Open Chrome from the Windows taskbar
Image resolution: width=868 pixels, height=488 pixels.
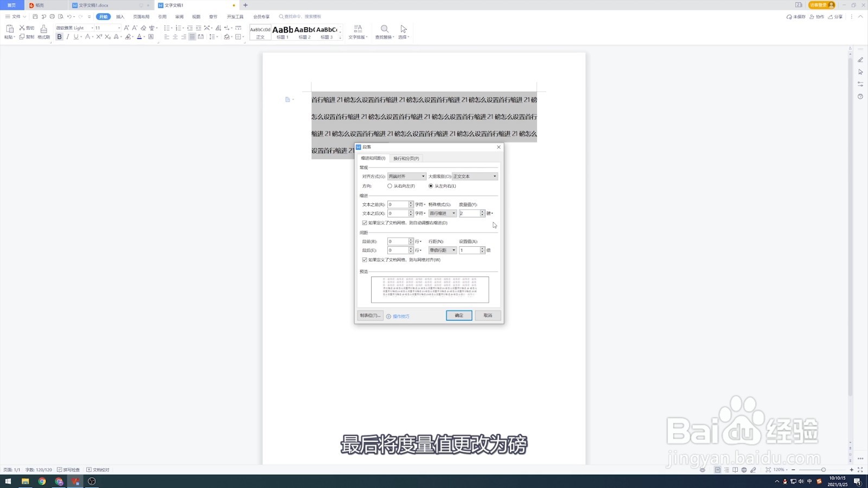(x=42, y=481)
